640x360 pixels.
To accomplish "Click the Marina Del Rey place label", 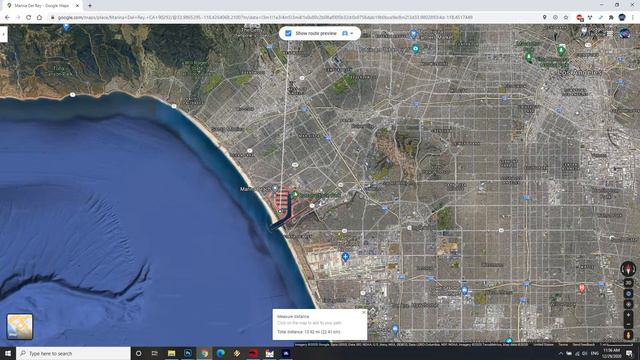I will point(254,189).
